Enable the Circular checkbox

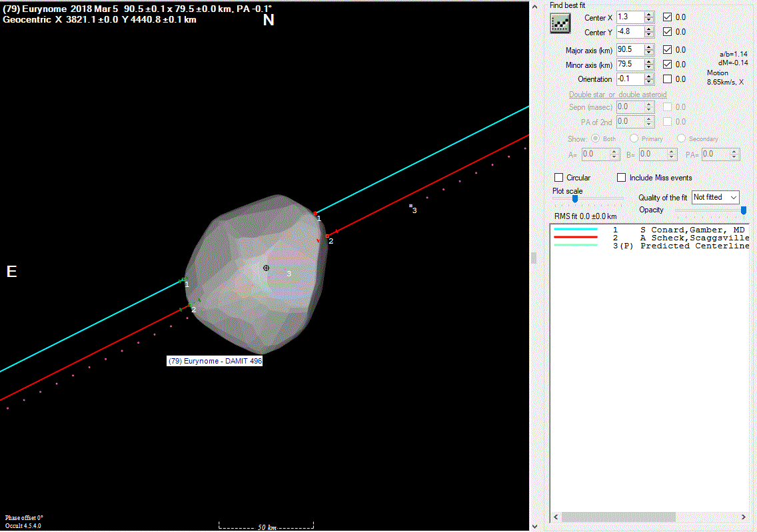pos(559,178)
